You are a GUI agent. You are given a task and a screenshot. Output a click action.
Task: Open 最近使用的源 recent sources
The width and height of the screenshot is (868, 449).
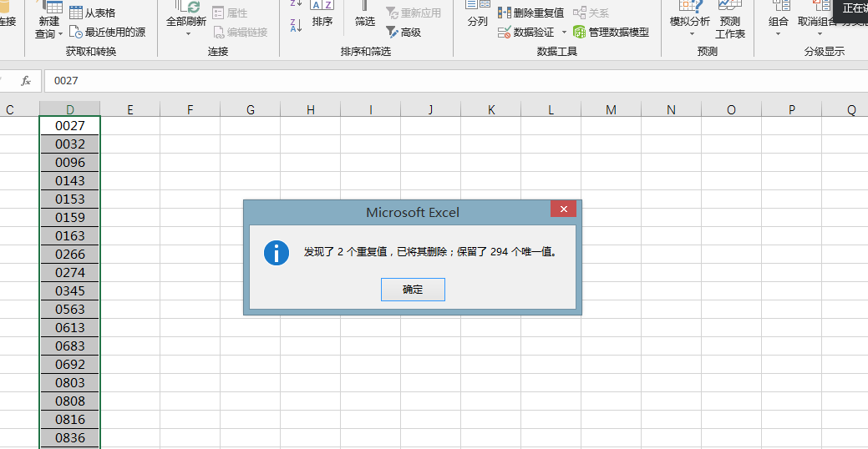(108, 33)
